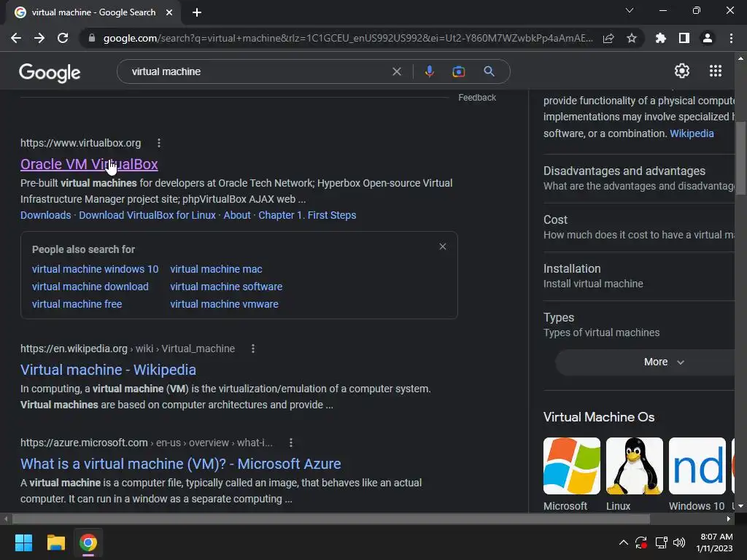The width and height of the screenshot is (747, 560).
Task: Expand More in the knowledge panel
Action: (646, 362)
